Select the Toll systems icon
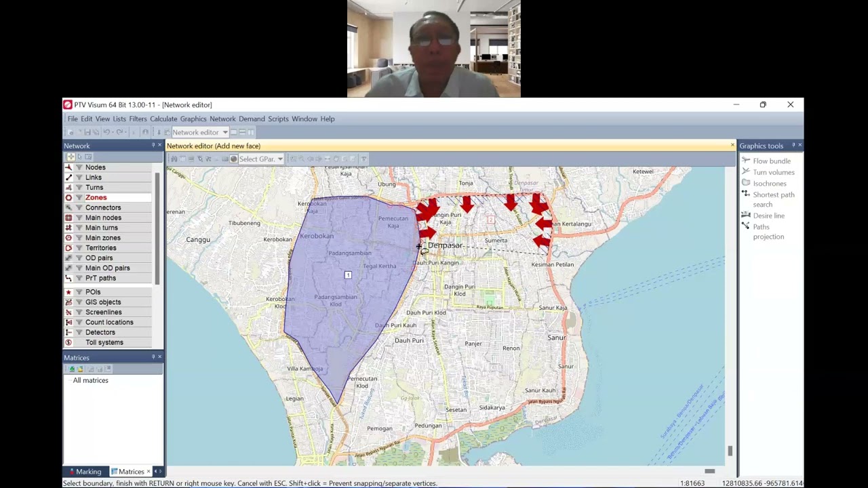Screen dimensions: 868x488 tap(68, 342)
